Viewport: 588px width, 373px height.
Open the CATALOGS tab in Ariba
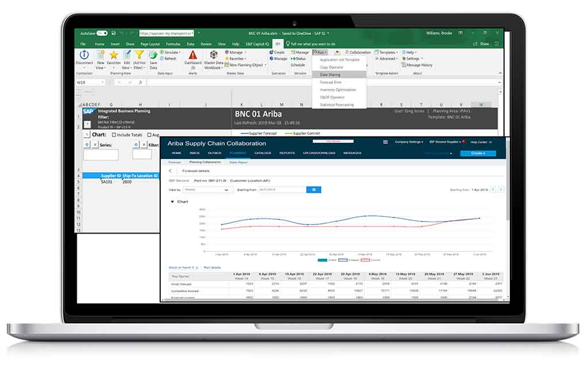pos(262,153)
